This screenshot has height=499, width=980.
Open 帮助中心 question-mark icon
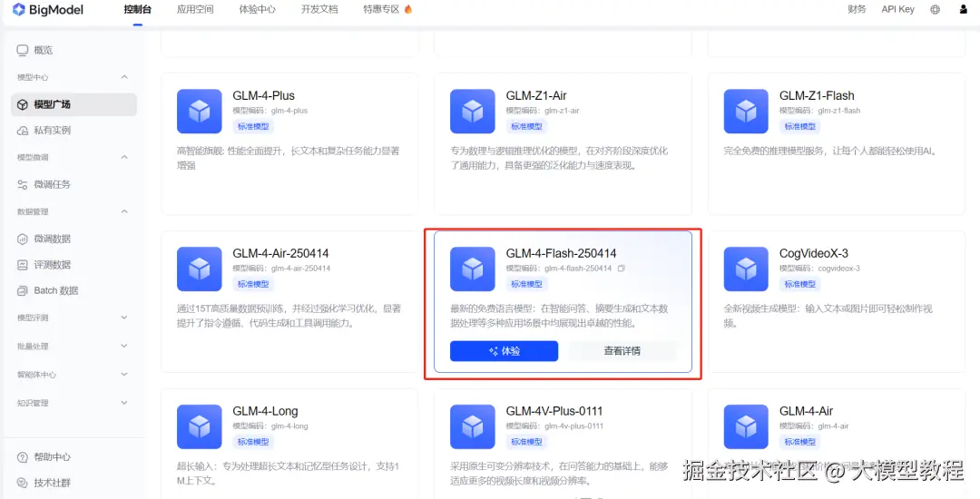23,457
